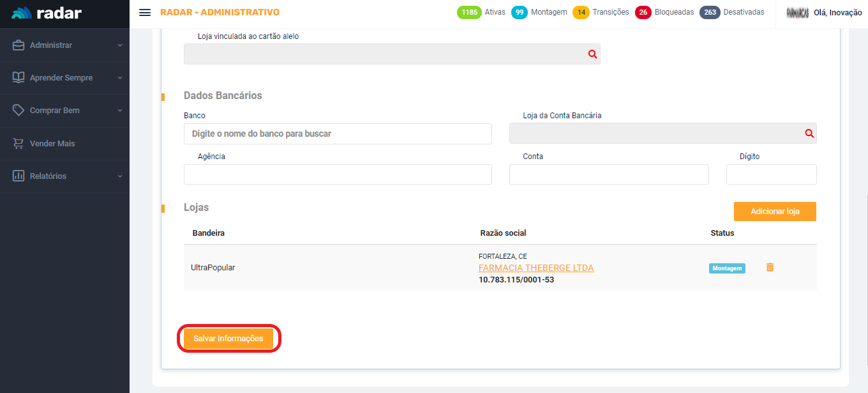Screen dimensions: 868x393
Task: Open the FARMACIA THEBERGE LTDA link
Action: coord(536,268)
